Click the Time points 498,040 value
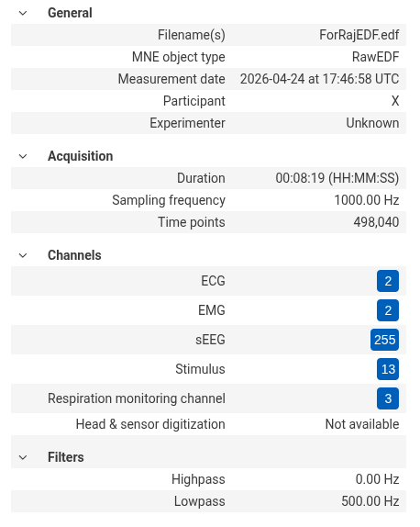This screenshot has width=420, height=527. click(376, 222)
